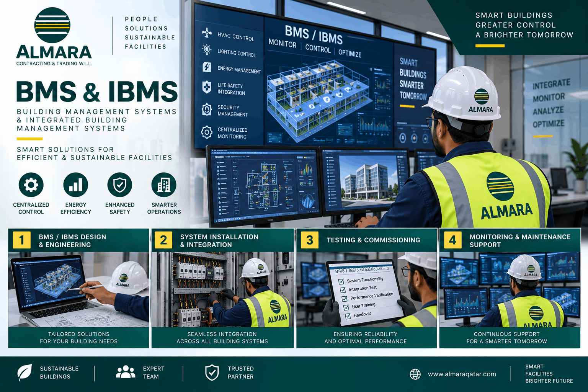
Task: Select the Life Safety Integration shield icon
Action: tap(207, 87)
